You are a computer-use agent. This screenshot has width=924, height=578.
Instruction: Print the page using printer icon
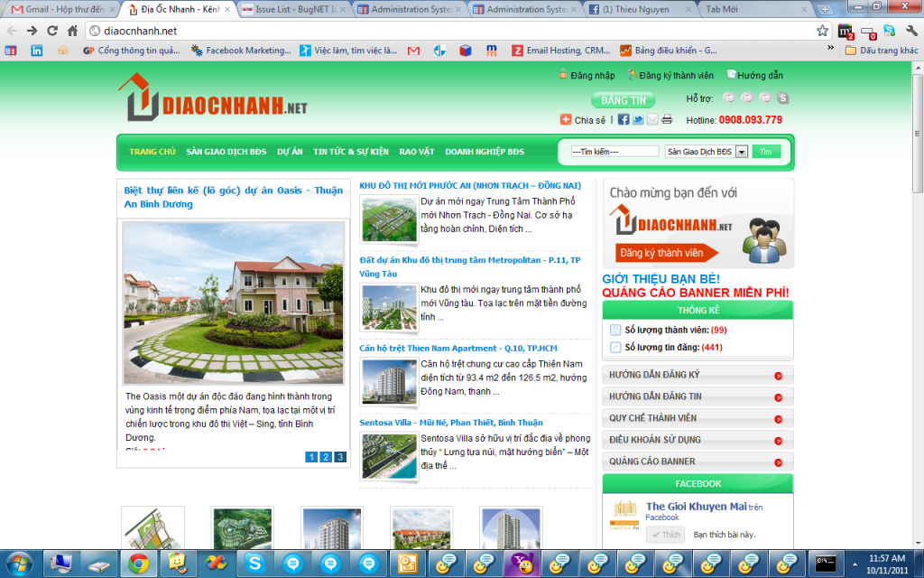point(667,119)
